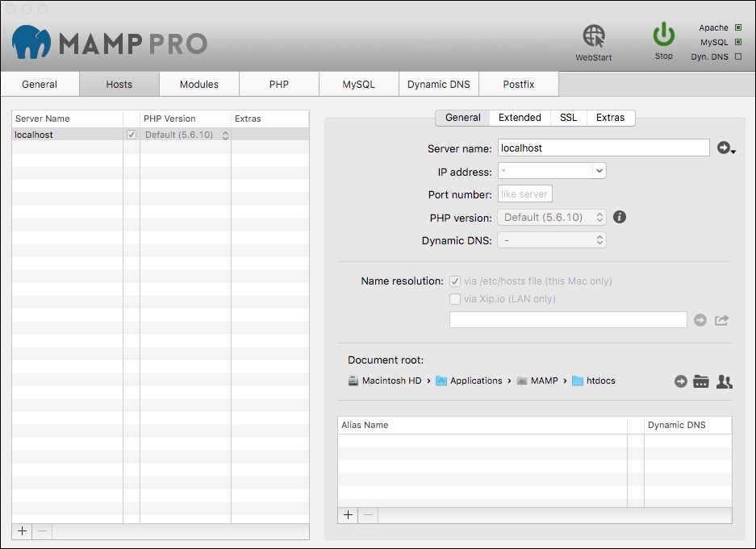The width and height of the screenshot is (756, 549).
Task: Open PHP version dropdown in details
Action: (552, 217)
